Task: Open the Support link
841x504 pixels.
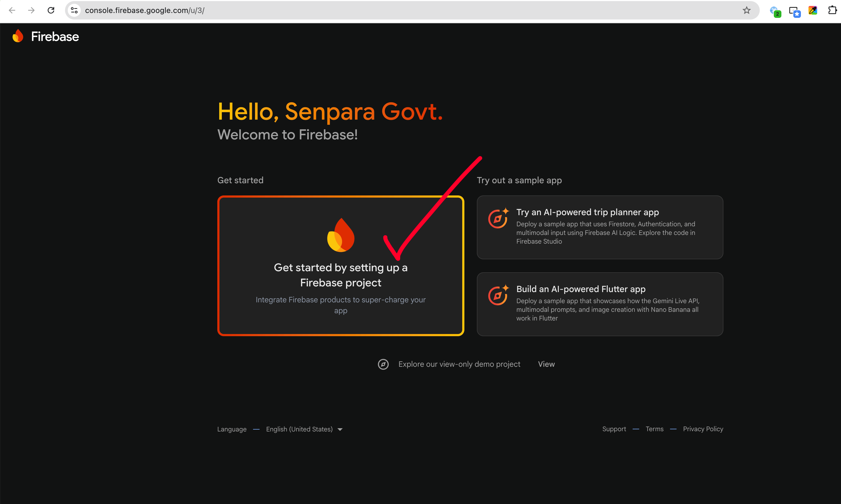Action: (x=614, y=429)
